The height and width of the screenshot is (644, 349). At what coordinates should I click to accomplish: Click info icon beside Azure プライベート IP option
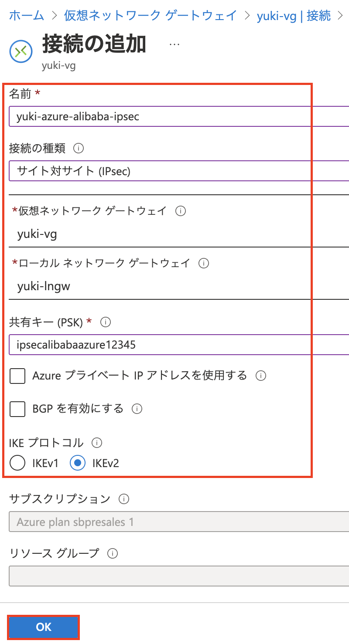coord(261,376)
